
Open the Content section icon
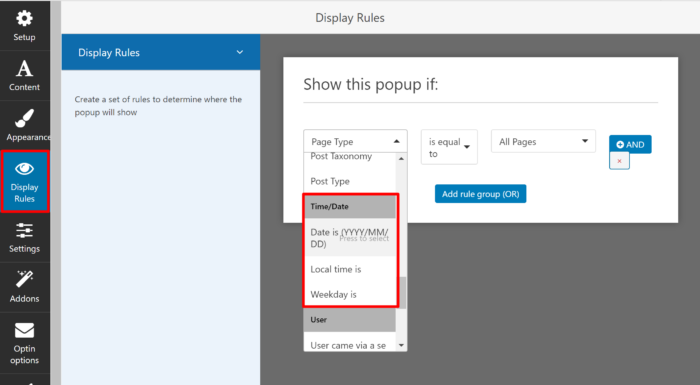(24, 68)
